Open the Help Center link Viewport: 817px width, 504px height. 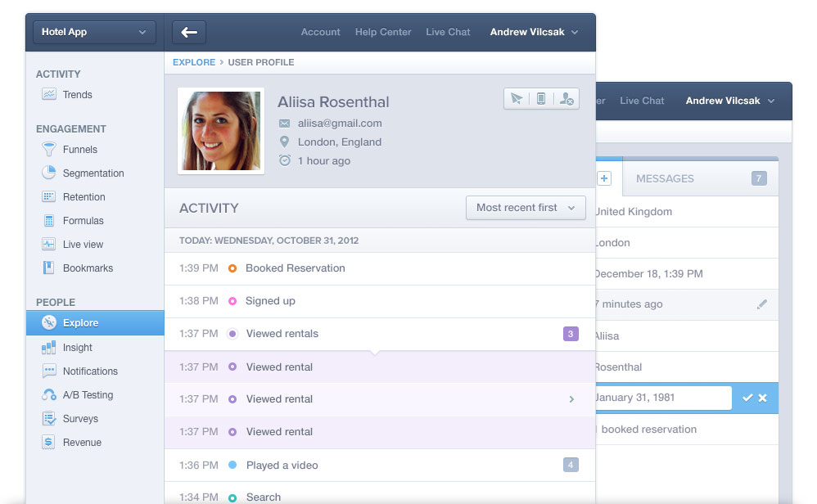tap(383, 32)
